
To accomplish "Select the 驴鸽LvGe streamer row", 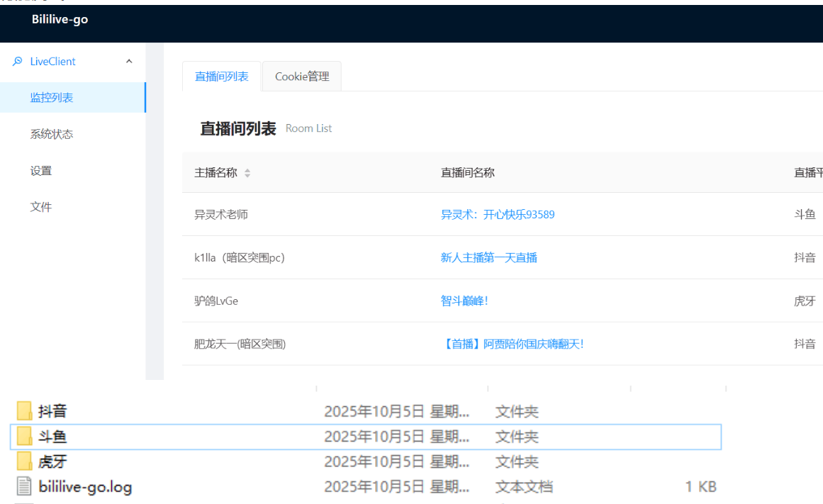I will pos(216,301).
